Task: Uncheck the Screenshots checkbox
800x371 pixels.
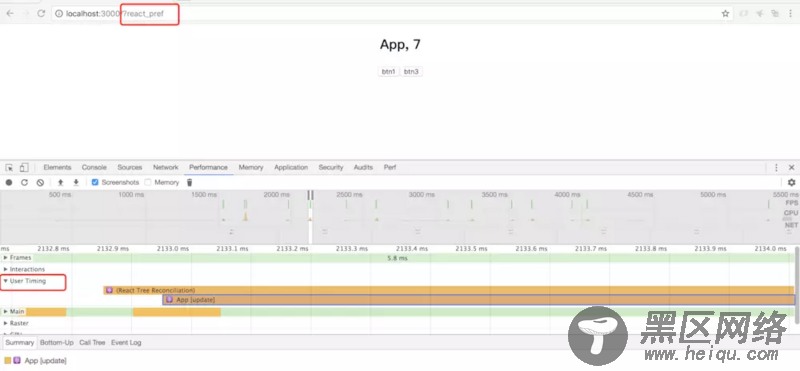Action: tap(95, 182)
